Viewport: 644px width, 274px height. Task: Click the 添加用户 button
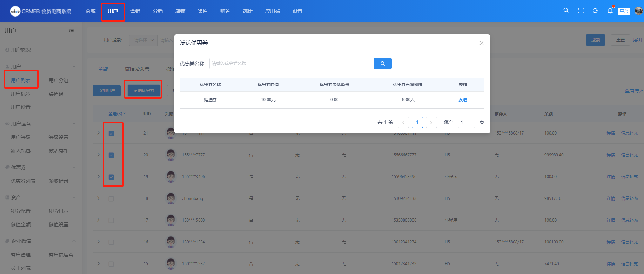[x=107, y=91]
